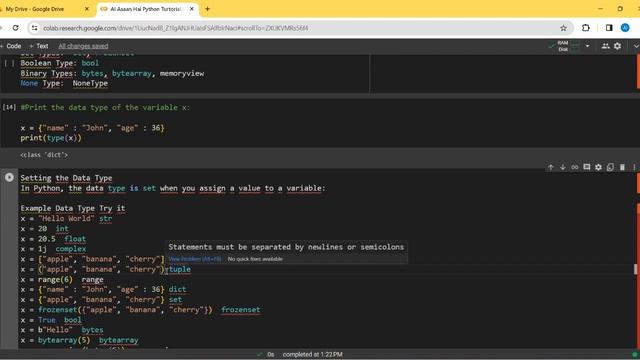Click the line 'print(type(x))' in cell 14
The width and height of the screenshot is (640, 360).
pyautogui.click(x=51, y=138)
